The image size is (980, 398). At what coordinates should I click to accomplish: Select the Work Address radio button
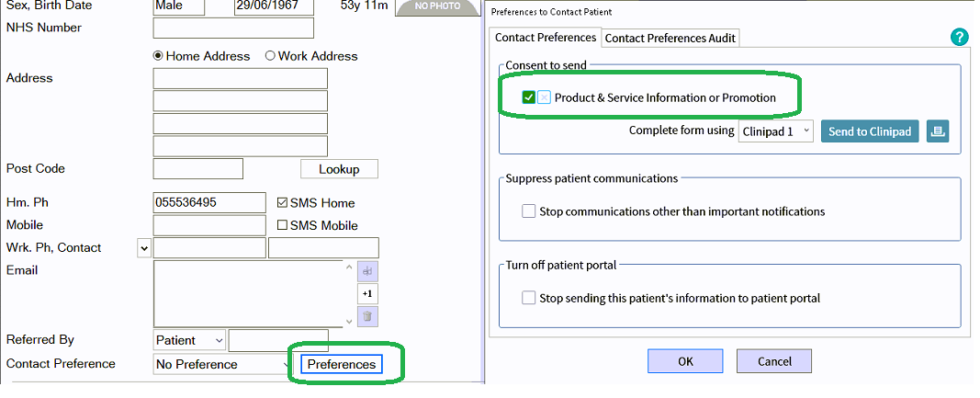point(270,56)
